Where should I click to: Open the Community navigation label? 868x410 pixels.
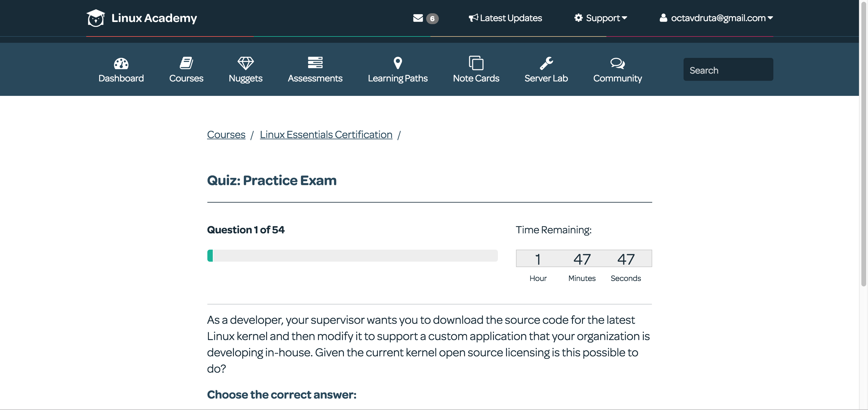617,79
